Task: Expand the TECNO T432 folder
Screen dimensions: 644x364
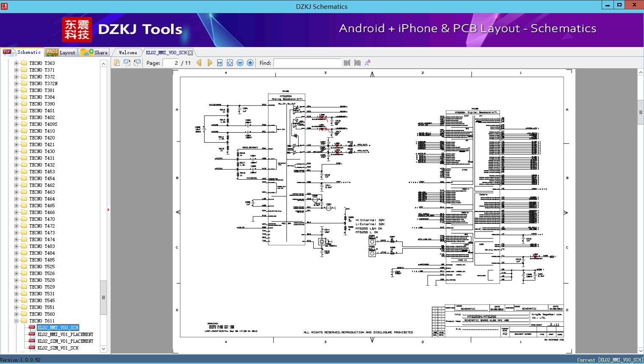Action: (x=16, y=165)
